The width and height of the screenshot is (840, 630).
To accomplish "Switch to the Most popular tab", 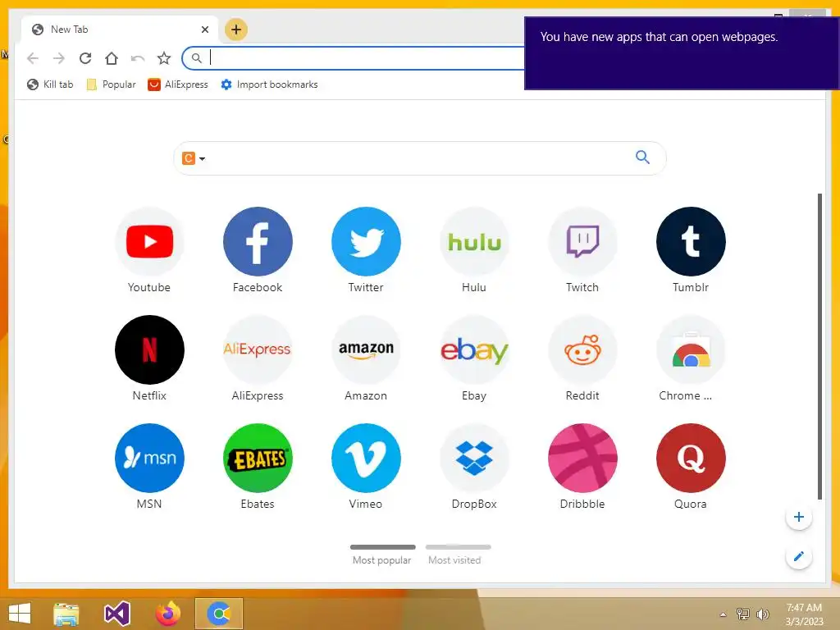I will click(x=382, y=555).
